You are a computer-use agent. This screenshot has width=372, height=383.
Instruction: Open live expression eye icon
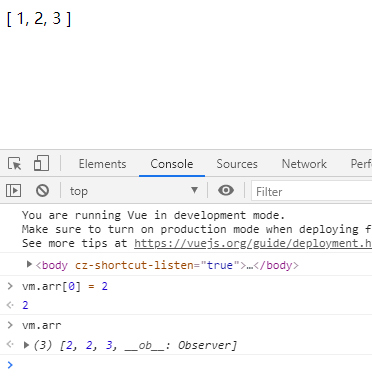click(226, 190)
